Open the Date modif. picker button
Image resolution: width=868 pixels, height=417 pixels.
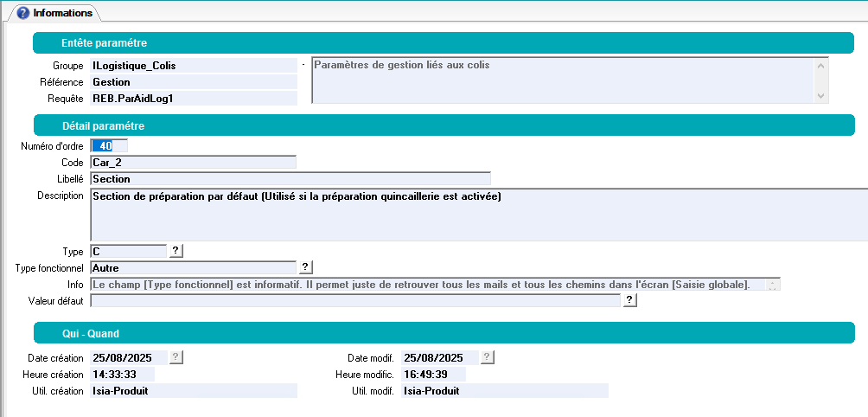pos(487,357)
